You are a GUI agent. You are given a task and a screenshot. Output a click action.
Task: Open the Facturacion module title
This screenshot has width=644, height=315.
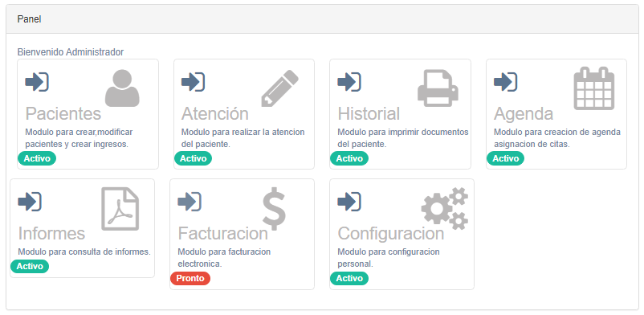[x=222, y=234]
